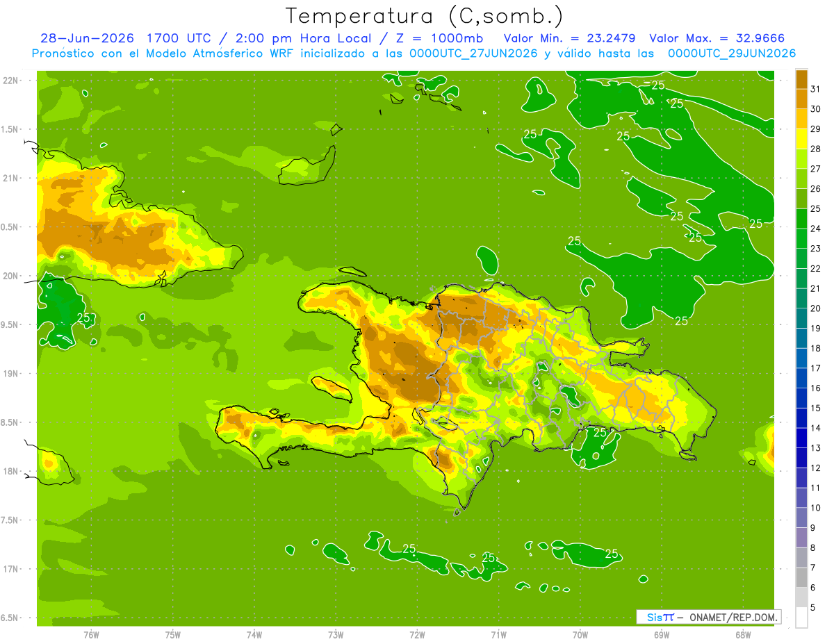Click "Valor Max. = 32.9666"
Screen dimensions: 834x644
pyautogui.click(x=717, y=38)
